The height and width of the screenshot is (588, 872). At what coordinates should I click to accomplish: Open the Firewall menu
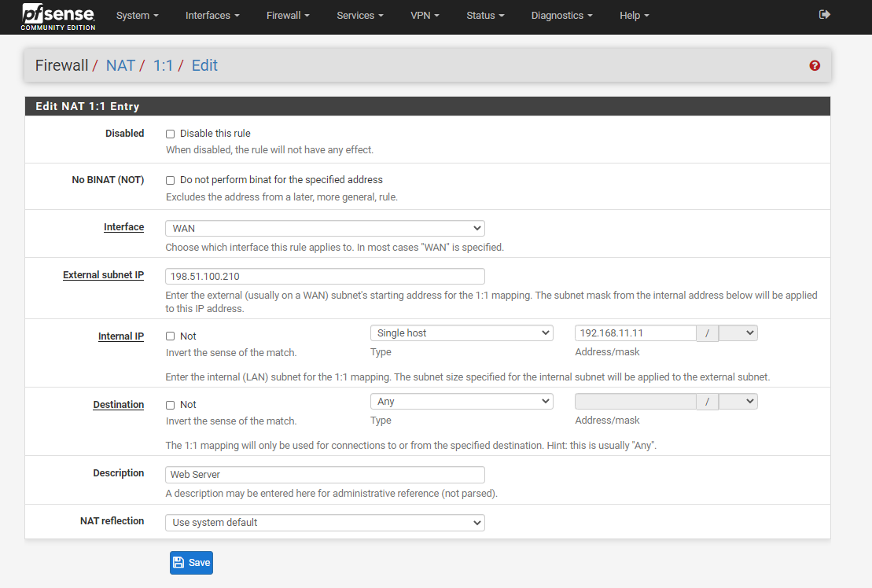click(288, 16)
